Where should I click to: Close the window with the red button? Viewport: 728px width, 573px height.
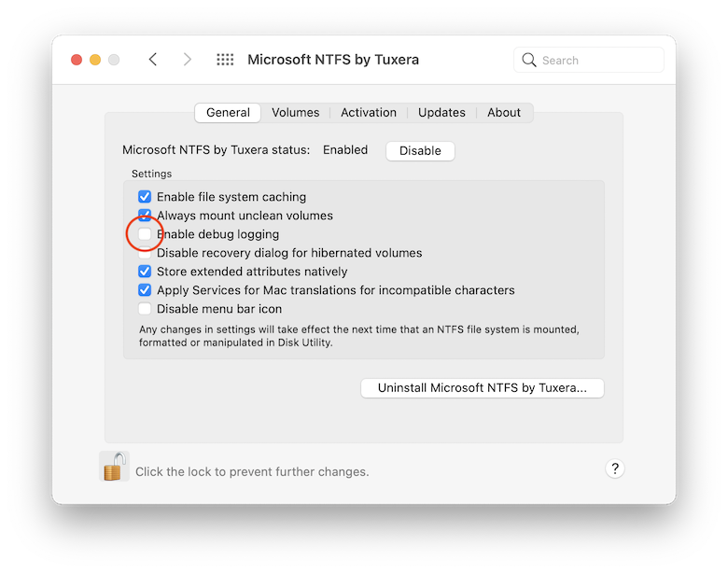point(77,60)
